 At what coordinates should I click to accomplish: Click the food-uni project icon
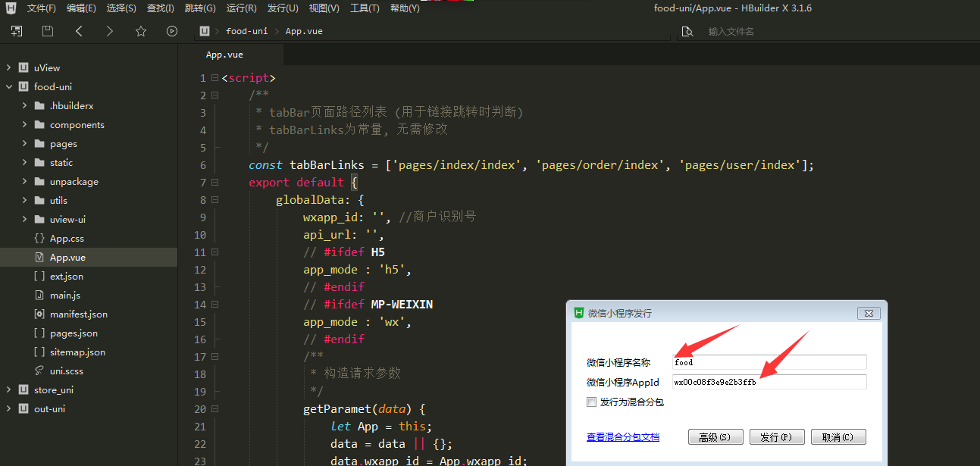23,86
